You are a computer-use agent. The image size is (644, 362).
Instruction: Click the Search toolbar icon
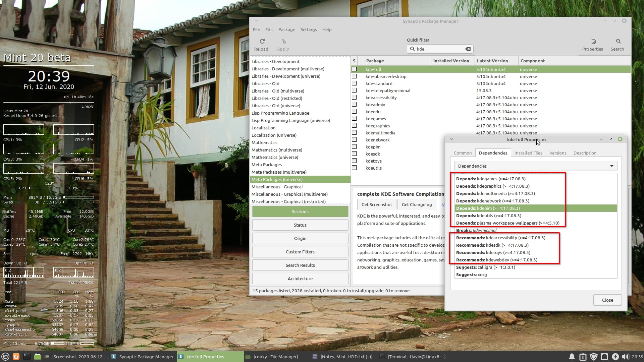(618, 42)
